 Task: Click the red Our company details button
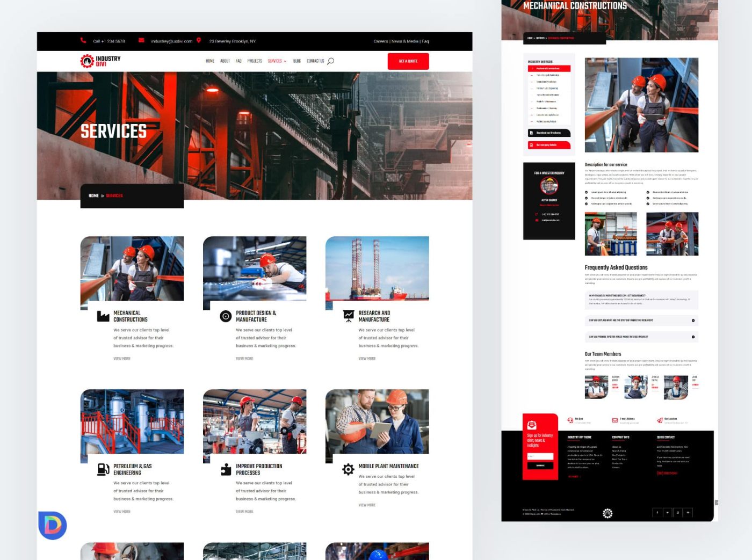point(549,145)
